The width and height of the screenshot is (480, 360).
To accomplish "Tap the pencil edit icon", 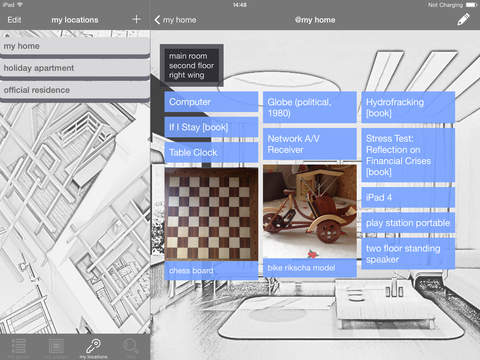I will coord(463,19).
